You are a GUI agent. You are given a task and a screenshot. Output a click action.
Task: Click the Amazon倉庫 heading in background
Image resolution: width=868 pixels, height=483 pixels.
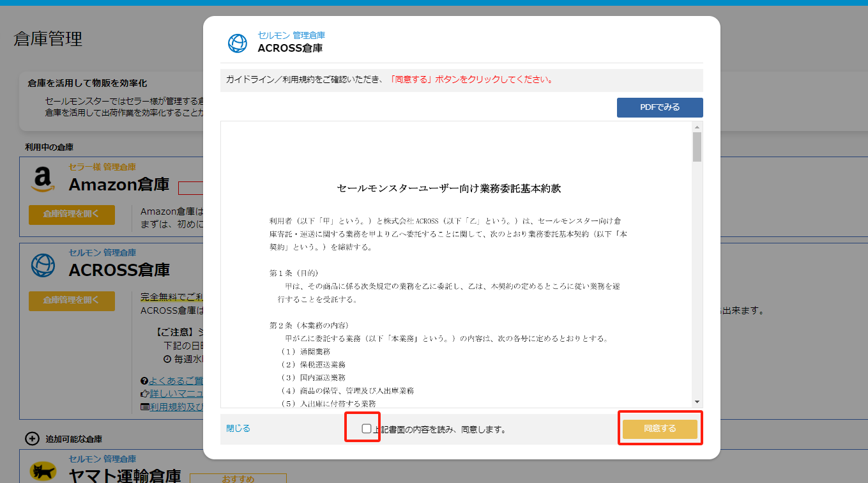pyautogui.click(x=119, y=185)
